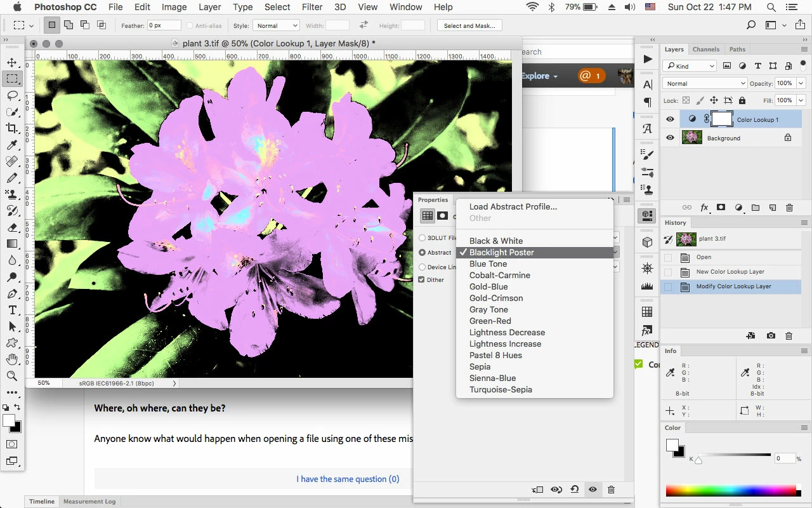Select the Crop tool
Viewport: 812px width, 508px height.
pos(12,128)
